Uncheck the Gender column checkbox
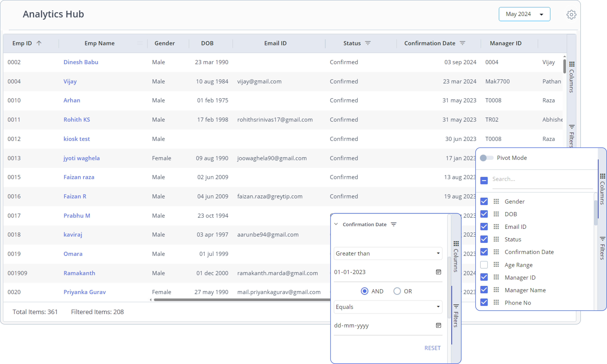Screen dimensions: 607x364 pyautogui.click(x=484, y=201)
